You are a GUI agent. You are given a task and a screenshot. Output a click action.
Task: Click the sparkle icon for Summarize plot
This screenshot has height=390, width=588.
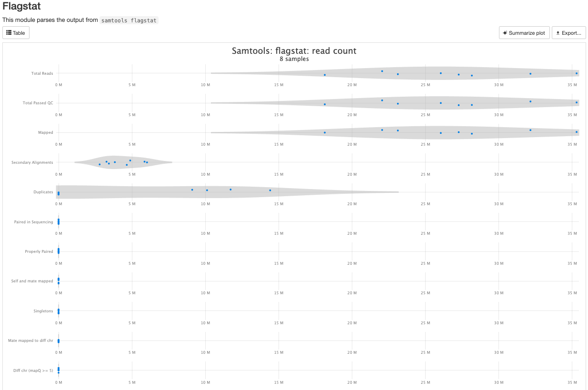pos(505,33)
